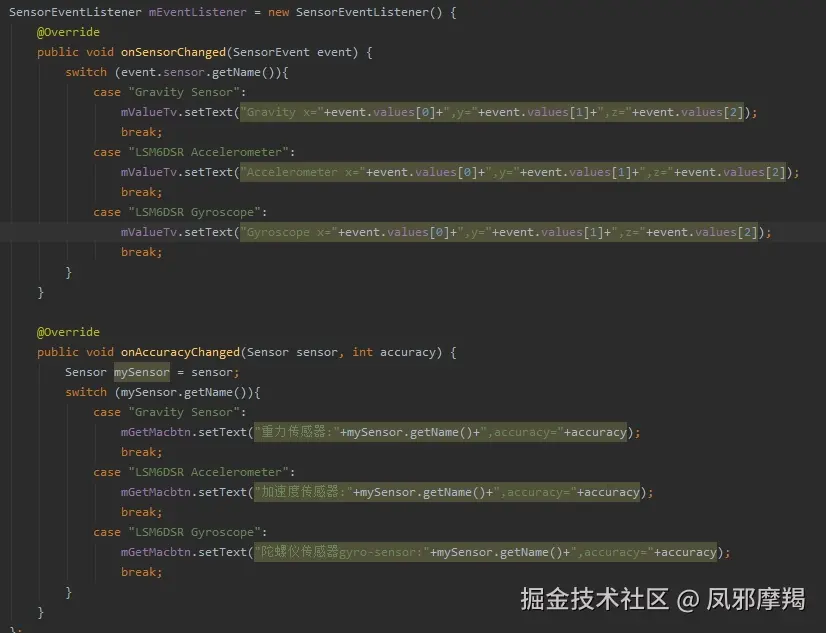Image resolution: width=826 pixels, height=633 pixels.
Task: Click the break statement below the 陀螺仪传感器 line
Action: 142,572
